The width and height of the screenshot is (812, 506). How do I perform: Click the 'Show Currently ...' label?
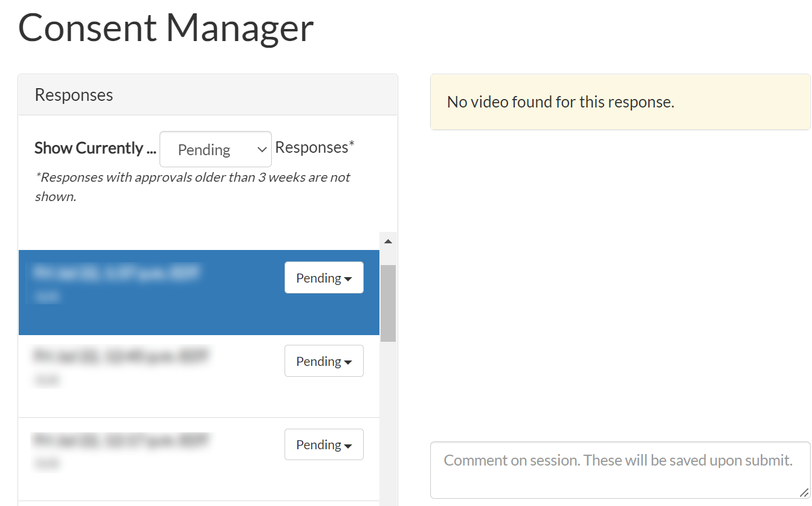(95, 148)
